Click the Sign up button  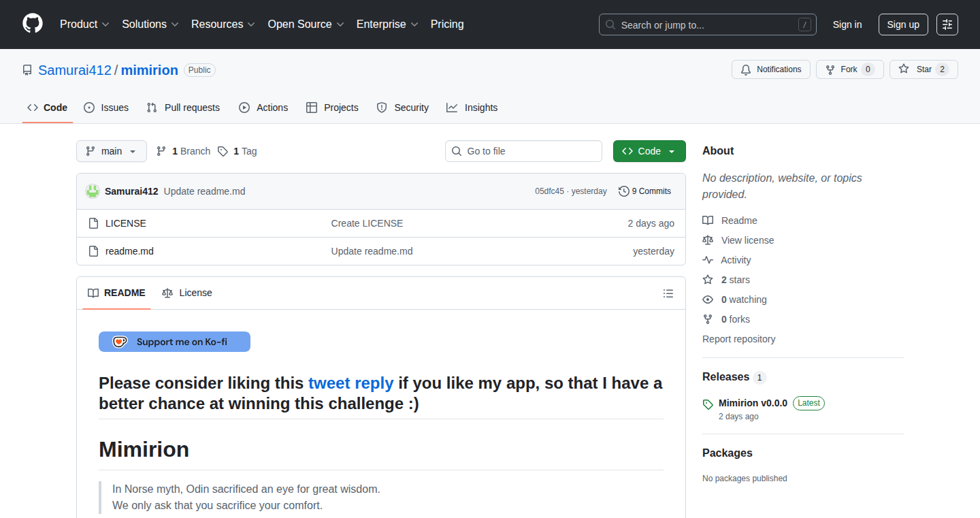[903, 25]
